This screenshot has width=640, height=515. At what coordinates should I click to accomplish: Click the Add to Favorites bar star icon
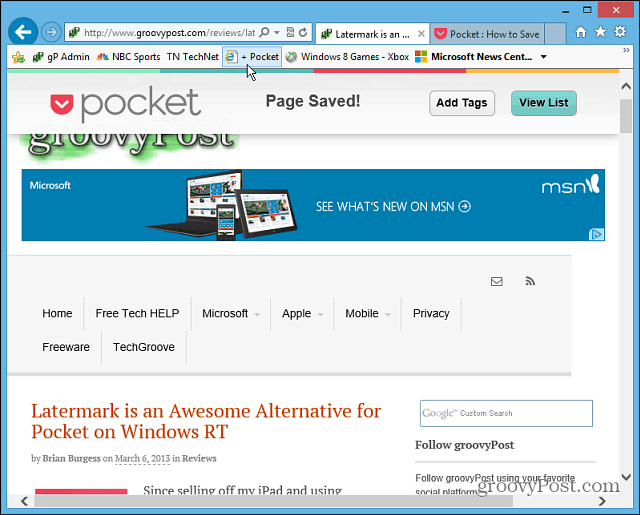(18, 57)
